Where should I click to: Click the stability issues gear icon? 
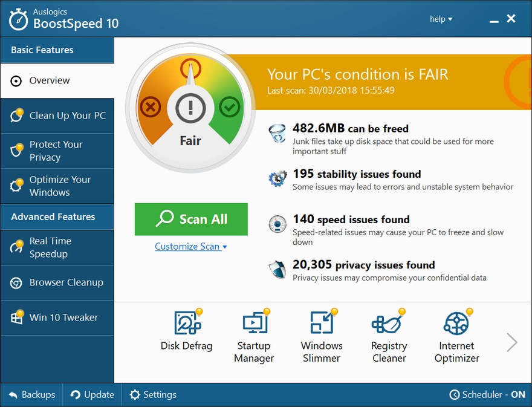pos(277,178)
